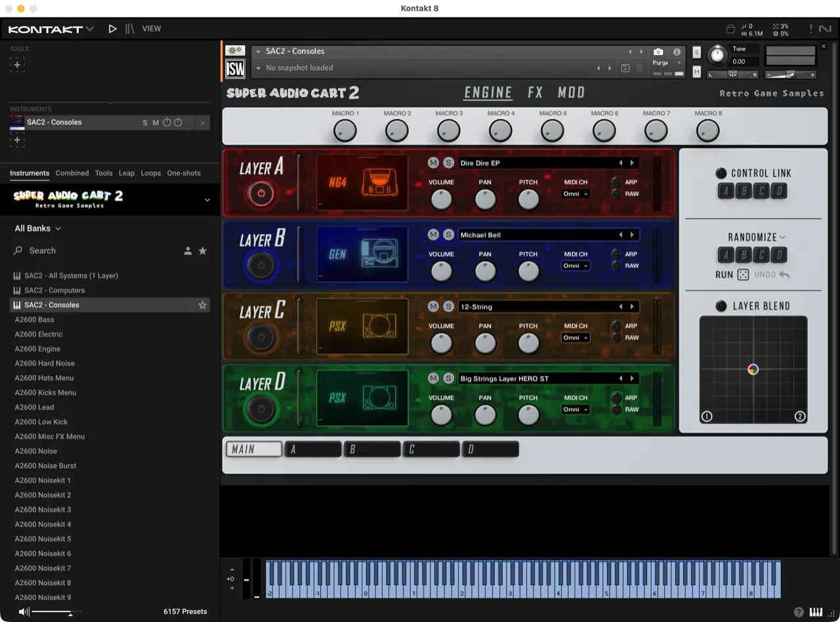Click the ISW logo icon
This screenshot has height=622, width=840.
[x=235, y=68]
